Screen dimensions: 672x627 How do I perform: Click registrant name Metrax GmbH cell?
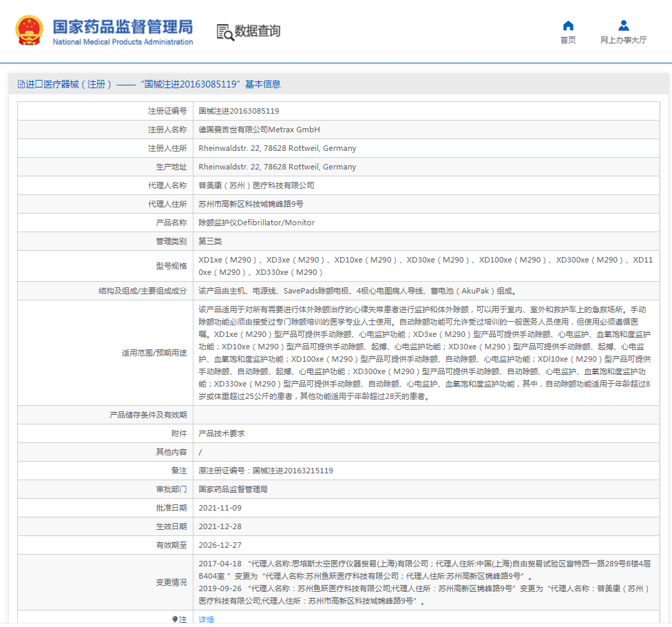[259, 130]
